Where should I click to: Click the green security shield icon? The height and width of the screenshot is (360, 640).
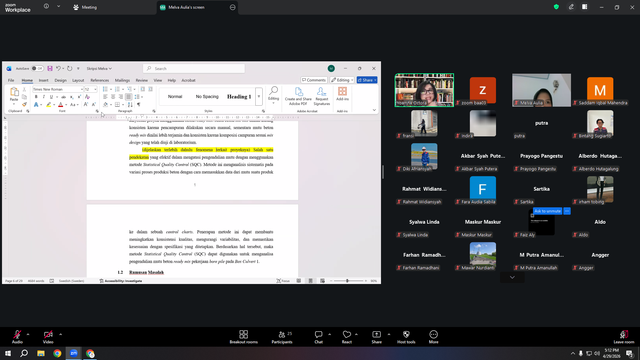(x=556, y=7)
